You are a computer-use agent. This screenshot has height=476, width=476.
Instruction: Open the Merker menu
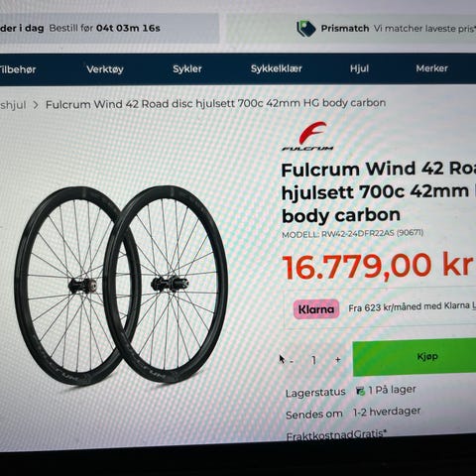(x=431, y=68)
